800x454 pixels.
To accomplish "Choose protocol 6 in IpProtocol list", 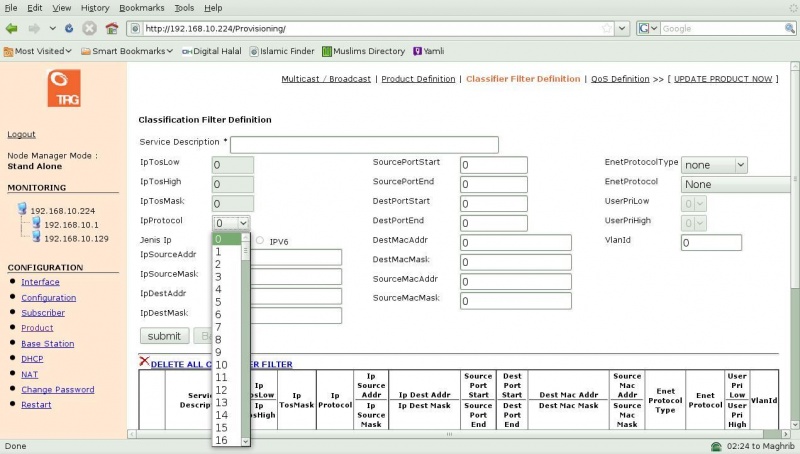I will [218, 314].
